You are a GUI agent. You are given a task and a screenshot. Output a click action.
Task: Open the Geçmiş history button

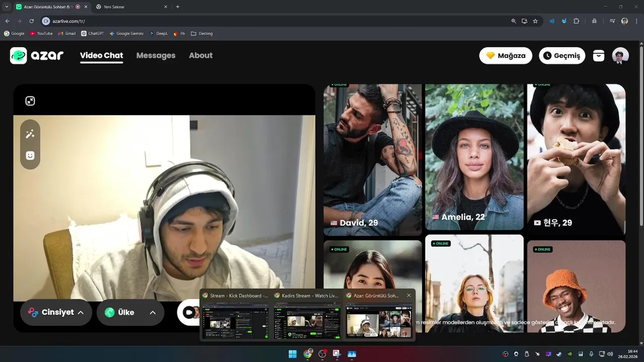click(562, 55)
